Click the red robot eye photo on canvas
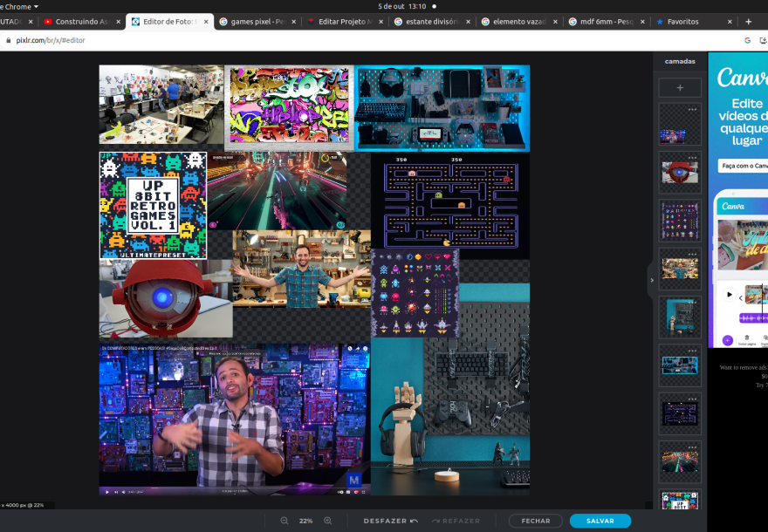Viewport: 768px width, 532px height. click(166, 298)
